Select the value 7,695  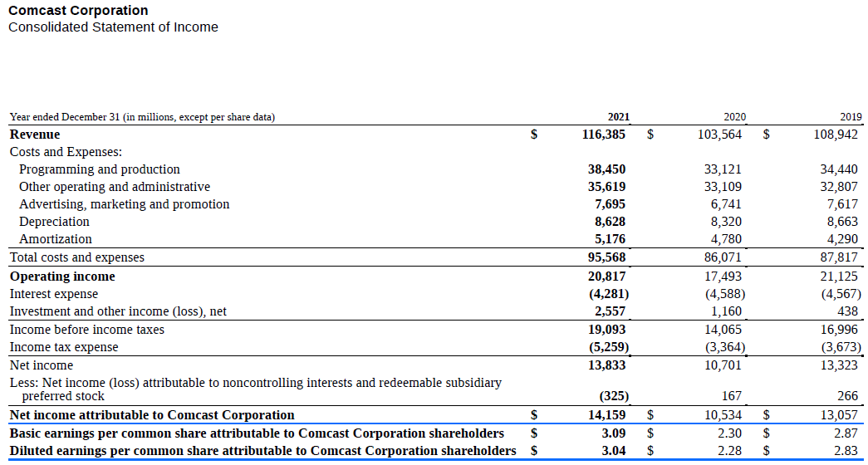coord(610,204)
